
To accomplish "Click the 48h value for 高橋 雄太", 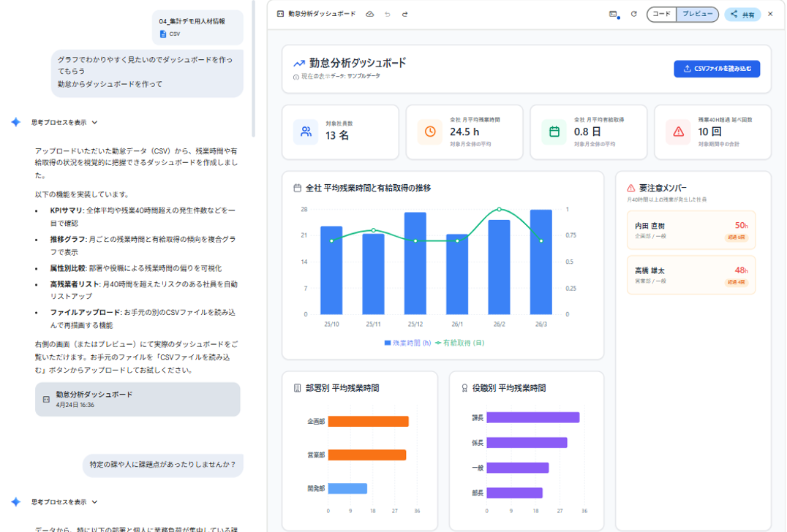I will tap(742, 270).
